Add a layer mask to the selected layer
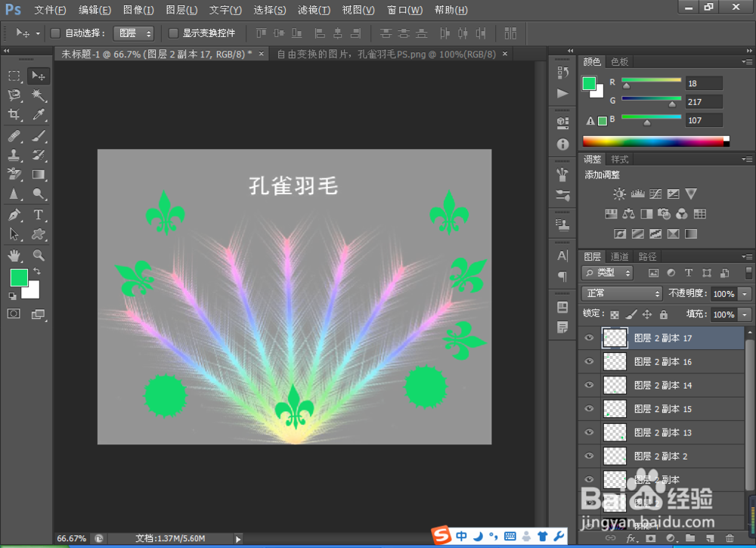 pos(652,539)
